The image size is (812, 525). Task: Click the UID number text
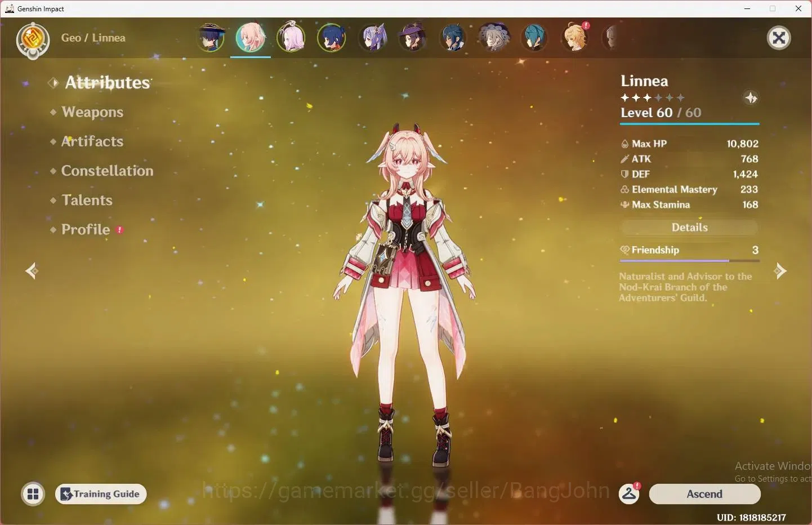[x=751, y=517]
